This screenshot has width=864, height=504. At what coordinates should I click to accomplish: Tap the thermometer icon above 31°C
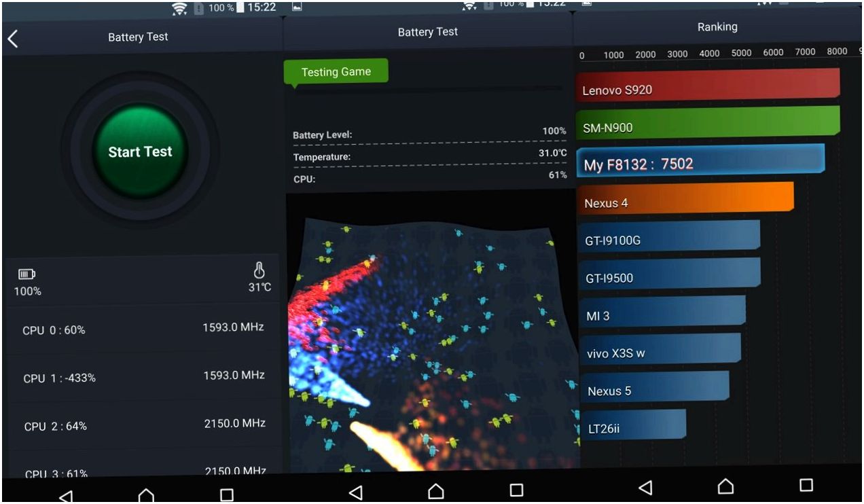tap(259, 270)
